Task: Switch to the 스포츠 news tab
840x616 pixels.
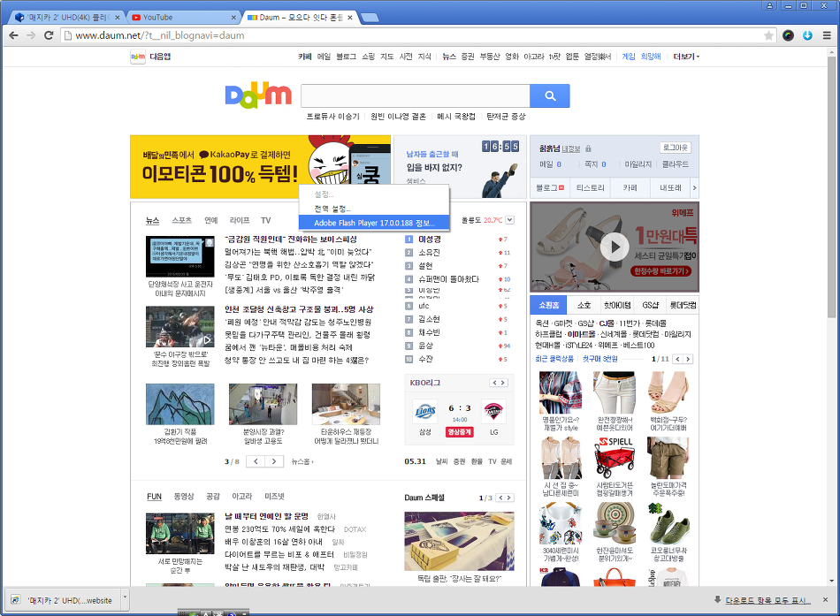Action: click(181, 220)
